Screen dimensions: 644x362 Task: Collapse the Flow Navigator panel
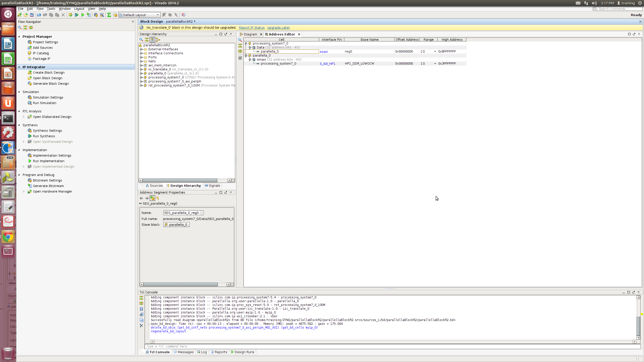tap(133, 22)
